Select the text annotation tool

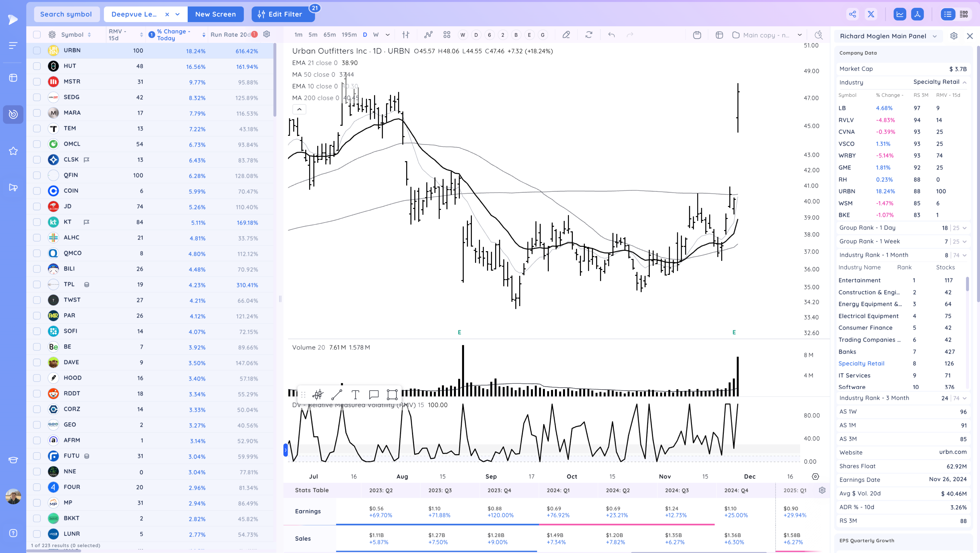(355, 394)
